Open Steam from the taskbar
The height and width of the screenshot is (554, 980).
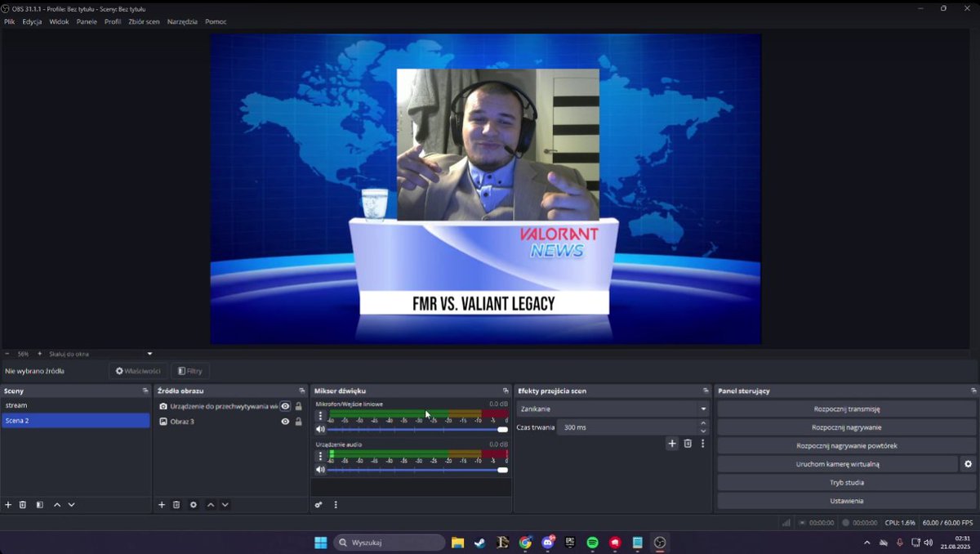coord(480,543)
